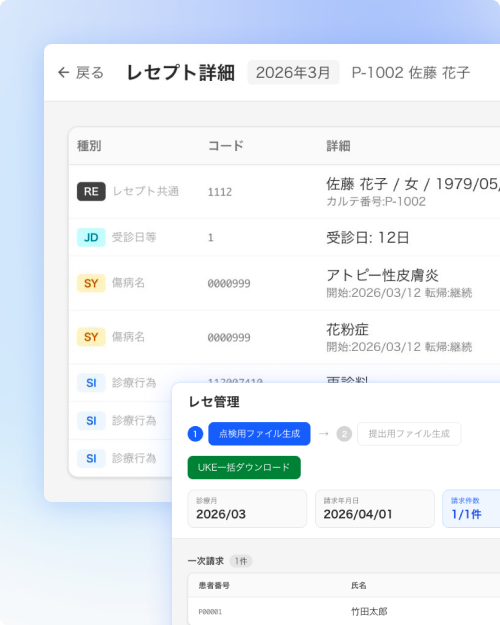Click the 氏名 column header
Image resolution: width=500 pixels, height=625 pixels.
point(359,586)
